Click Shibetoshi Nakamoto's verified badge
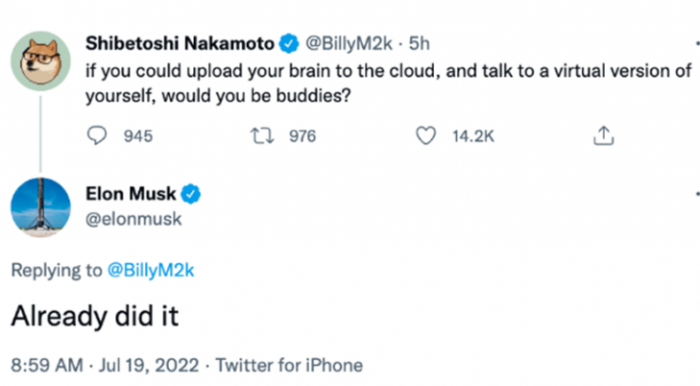The height and width of the screenshot is (386, 700). point(289,44)
